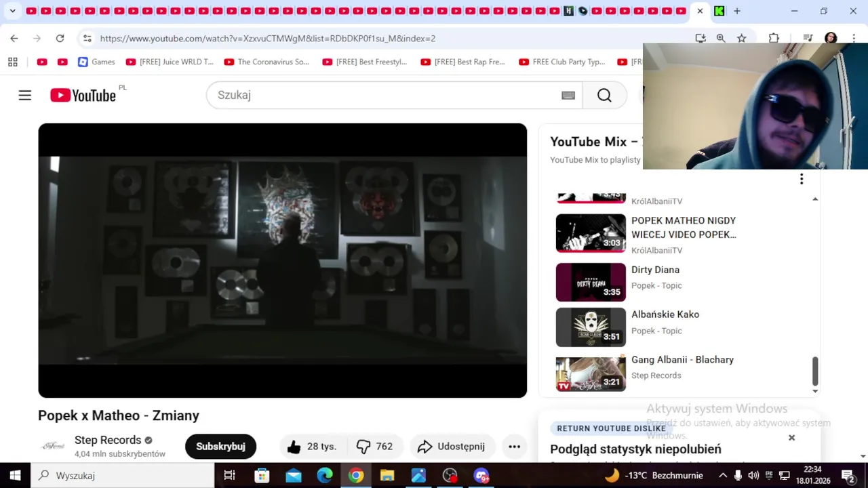868x488 pixels.
Task: Click the install app icon in address bar
Action: coord(701,39)
